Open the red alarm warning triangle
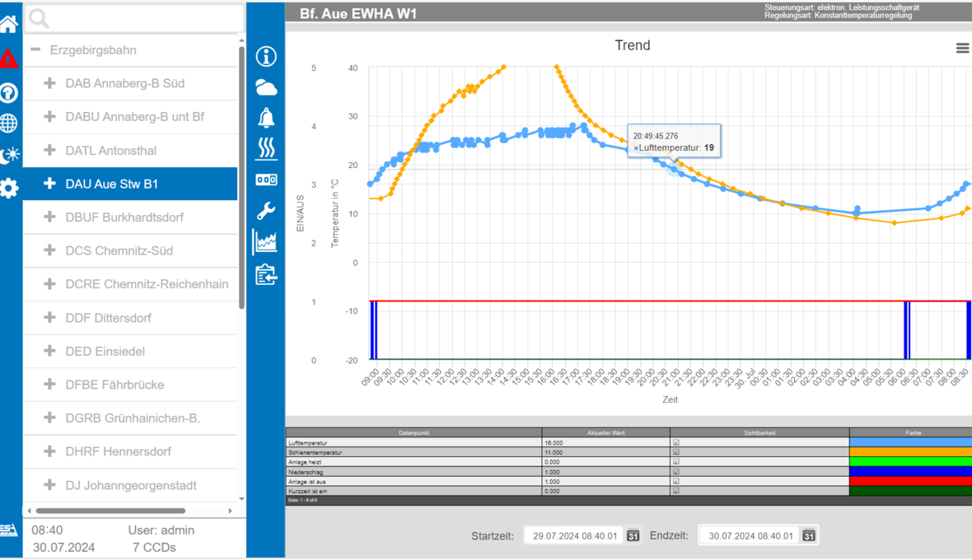Viewport: 972px width, 560px height. click(x=9, y=58)
